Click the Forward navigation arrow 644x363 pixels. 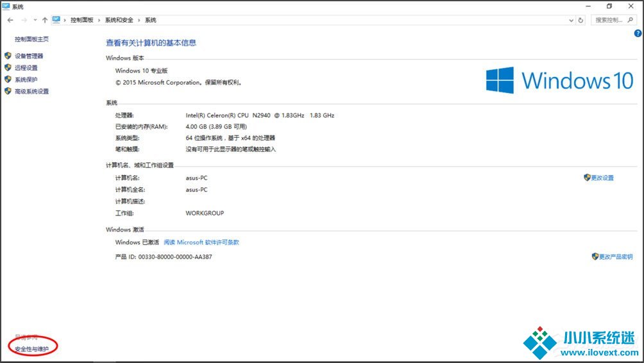click(x=24, y=20)
